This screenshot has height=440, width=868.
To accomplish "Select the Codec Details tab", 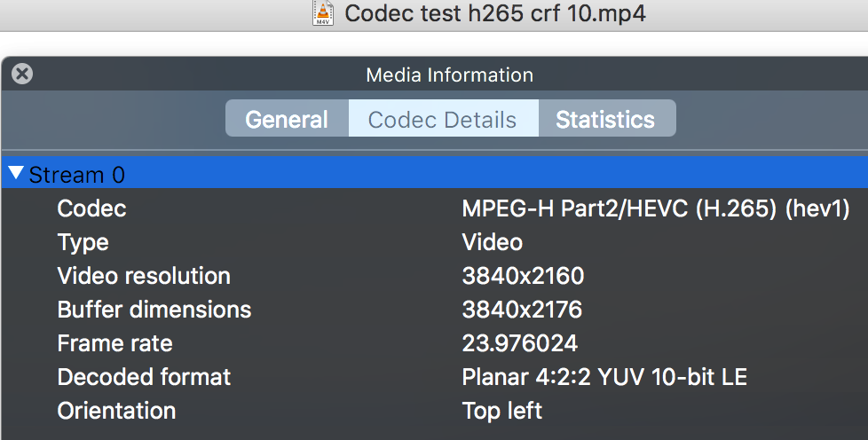I will point(443,119).
